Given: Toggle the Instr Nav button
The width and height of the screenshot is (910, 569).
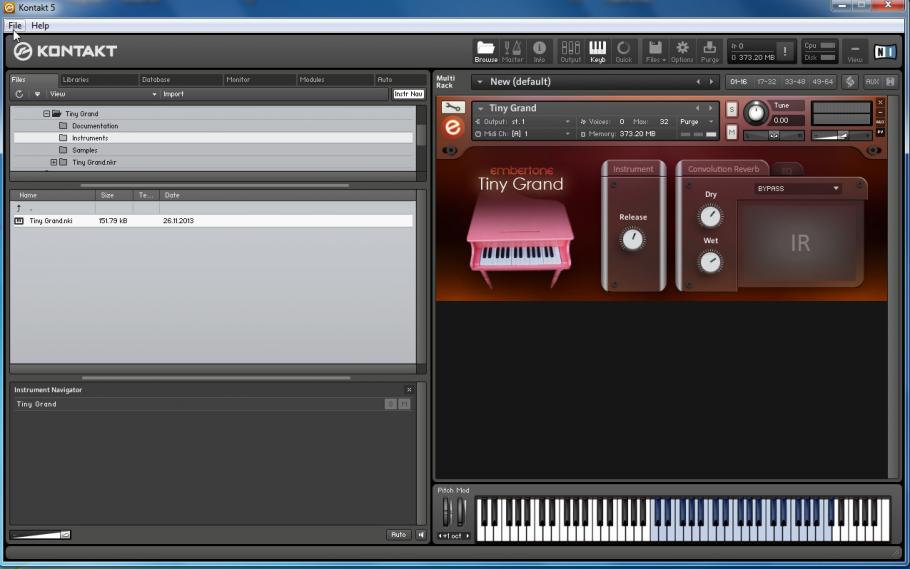Looking at the screenshot, I should point(408,94).
